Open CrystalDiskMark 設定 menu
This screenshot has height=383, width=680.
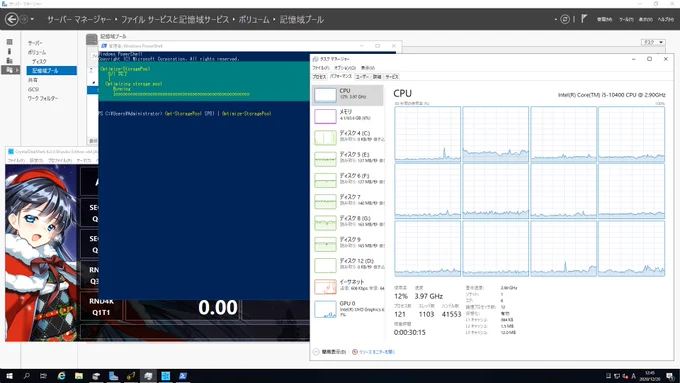point(36,160)
